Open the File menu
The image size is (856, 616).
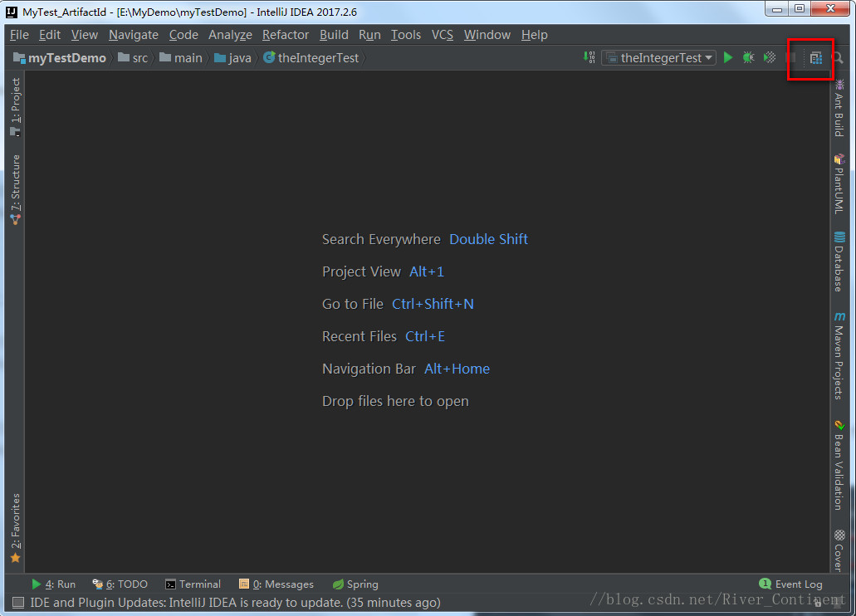pos(19,35)
